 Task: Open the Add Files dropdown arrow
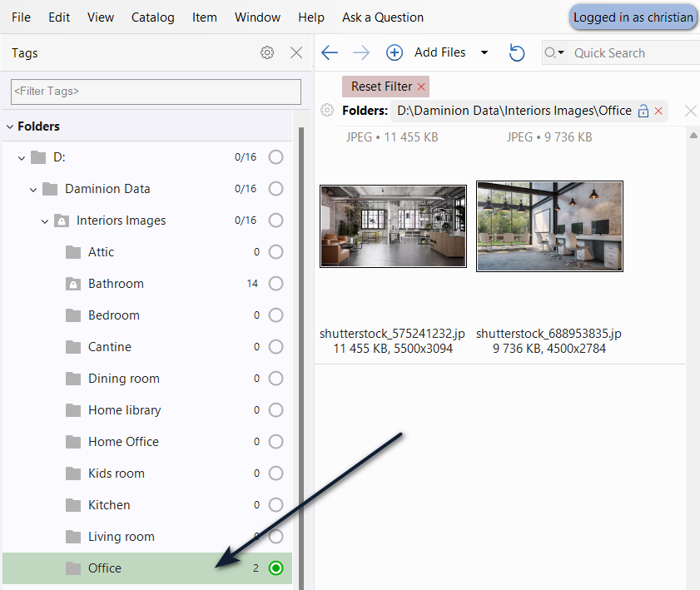(x=484, y=52)
